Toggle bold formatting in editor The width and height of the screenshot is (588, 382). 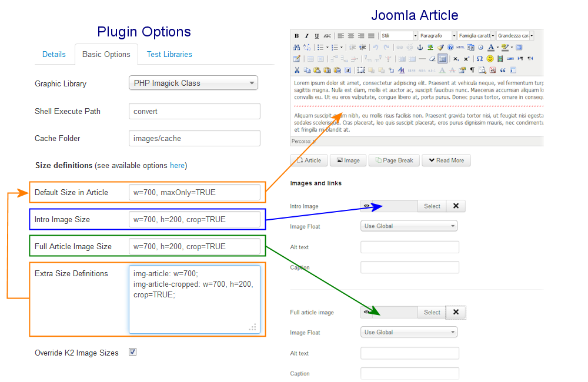pyautogui.click(x=297, y=36)
